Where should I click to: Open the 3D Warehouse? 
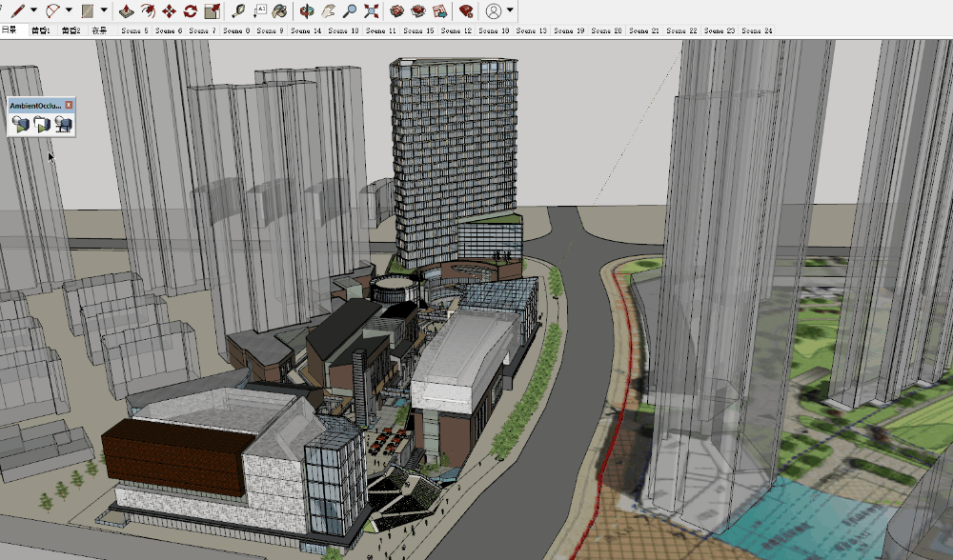coord(398,11)
